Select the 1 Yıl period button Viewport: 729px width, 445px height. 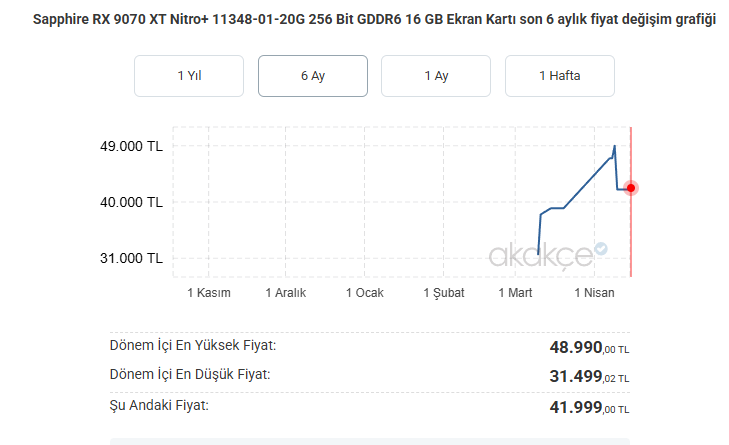(x=190, y=76)
